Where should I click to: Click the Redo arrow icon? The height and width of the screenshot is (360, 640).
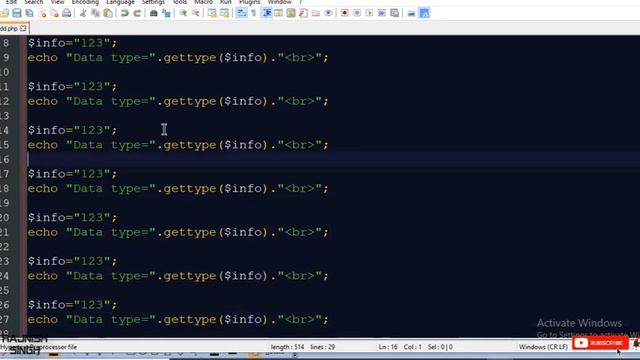coord(137,13)
